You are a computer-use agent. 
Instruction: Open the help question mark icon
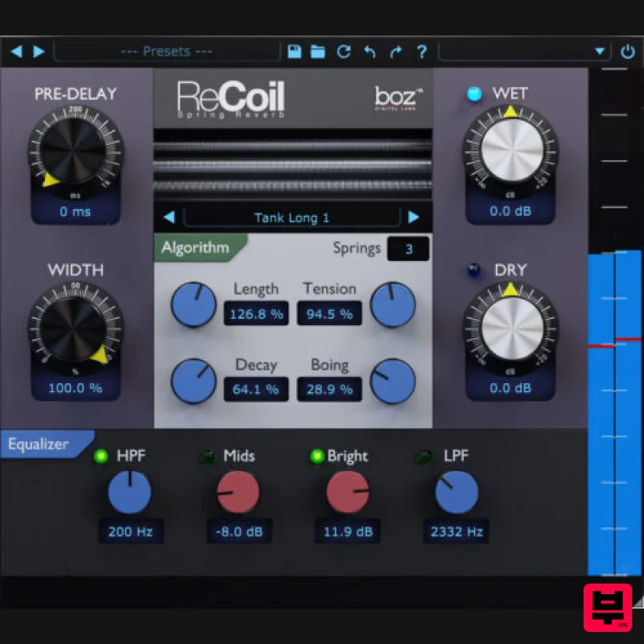click(422, 52)
